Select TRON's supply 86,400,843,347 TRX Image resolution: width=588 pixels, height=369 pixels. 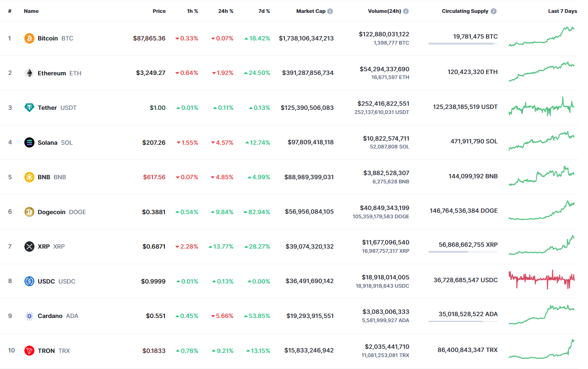click(x=468, y=350)
